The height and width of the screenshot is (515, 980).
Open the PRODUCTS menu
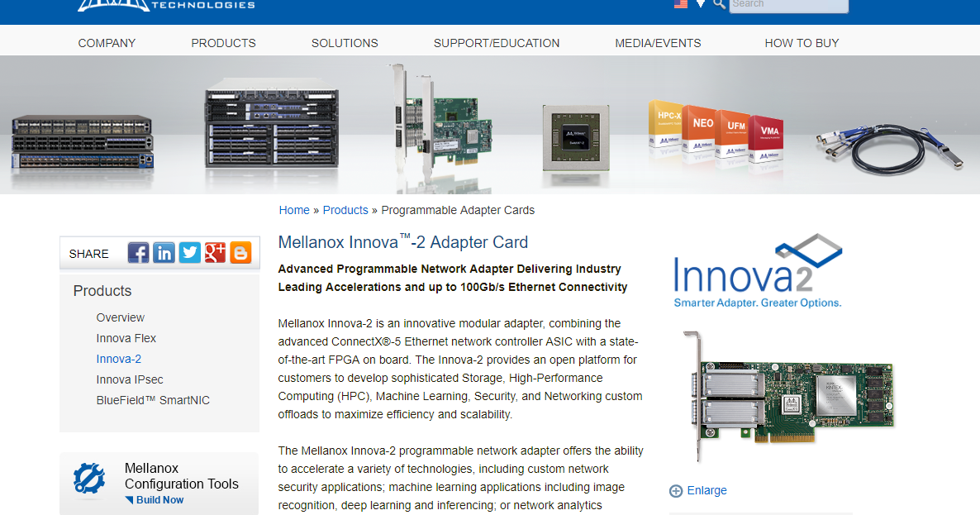coord(224,43)
